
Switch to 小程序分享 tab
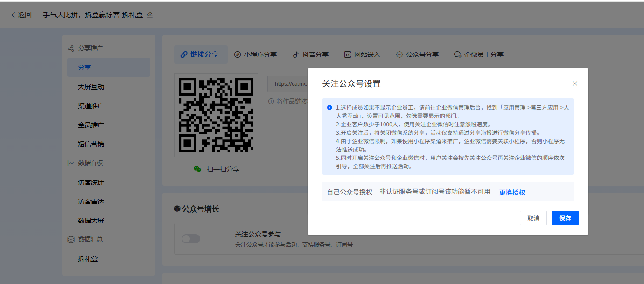(255, 55)
